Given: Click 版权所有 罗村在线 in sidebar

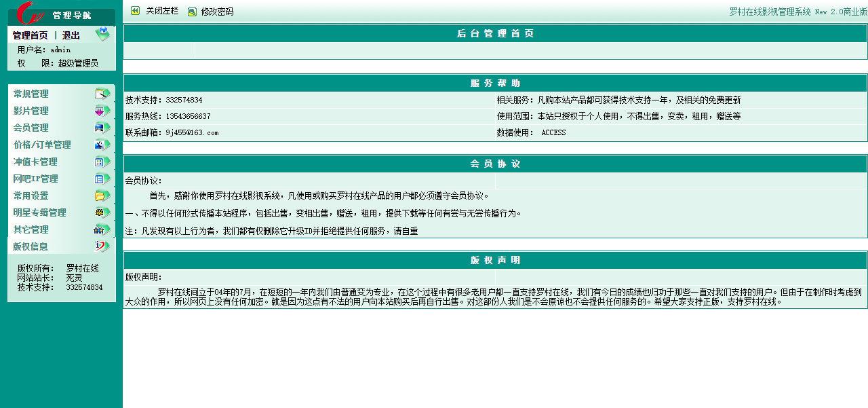Looking at the screenshot, I should pyautogui.click(x=58, y=268).
